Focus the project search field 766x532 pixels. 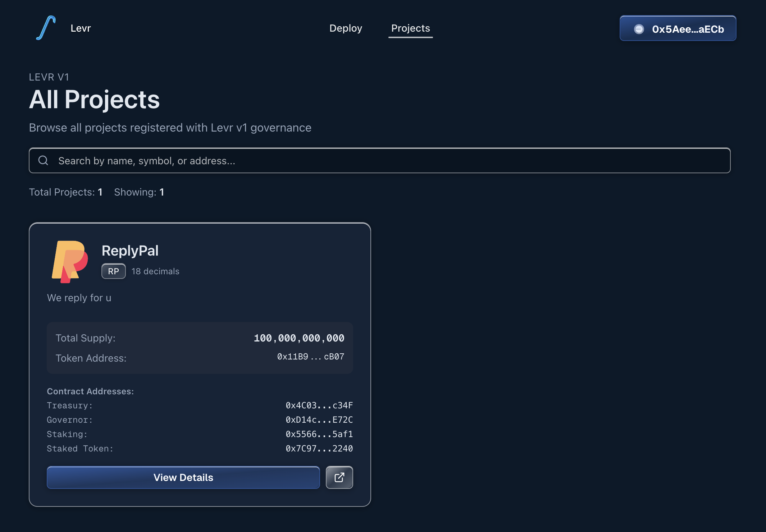pyautogui.click(x=379, y=160)
